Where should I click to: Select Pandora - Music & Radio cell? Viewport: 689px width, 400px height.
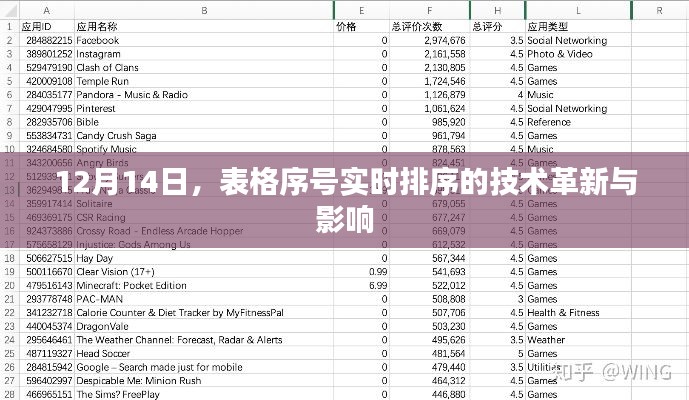click(204, 95)
